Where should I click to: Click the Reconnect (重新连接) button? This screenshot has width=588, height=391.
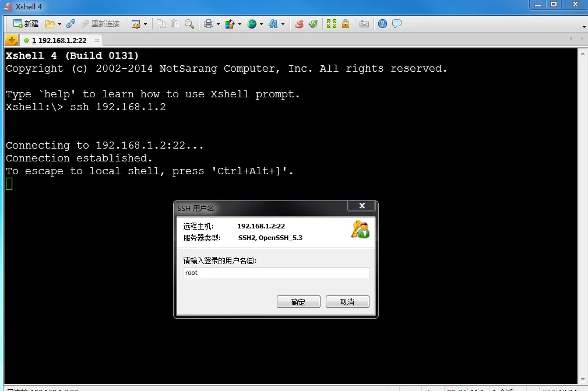pyautogui.click(x=100, y=24)
